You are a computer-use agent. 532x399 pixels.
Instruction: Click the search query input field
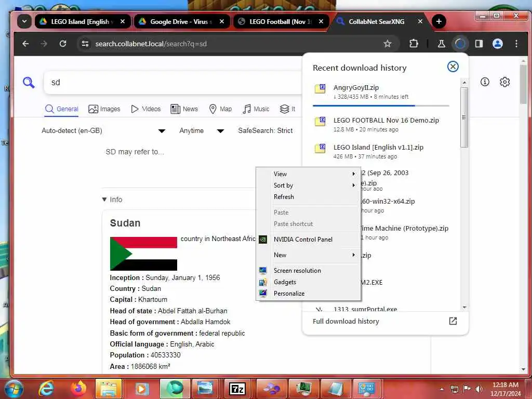coord(172,83)
